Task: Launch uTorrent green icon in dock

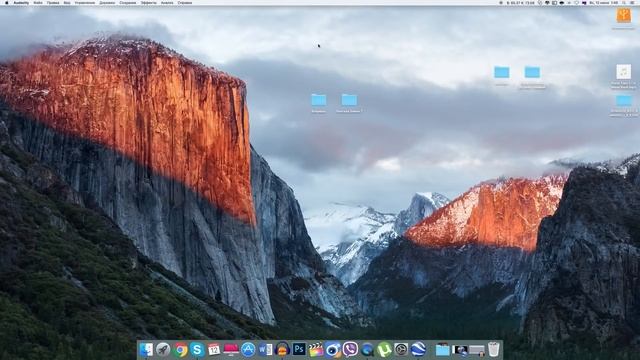Action: (384, 349)
